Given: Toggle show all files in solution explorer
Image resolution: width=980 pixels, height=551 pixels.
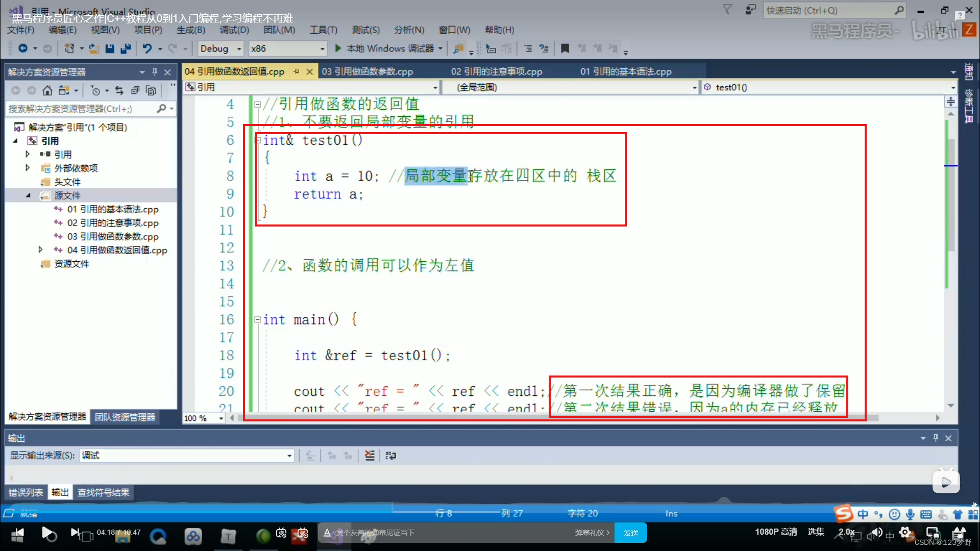Looking at the screenshot, I should click(x=151, y=90).
